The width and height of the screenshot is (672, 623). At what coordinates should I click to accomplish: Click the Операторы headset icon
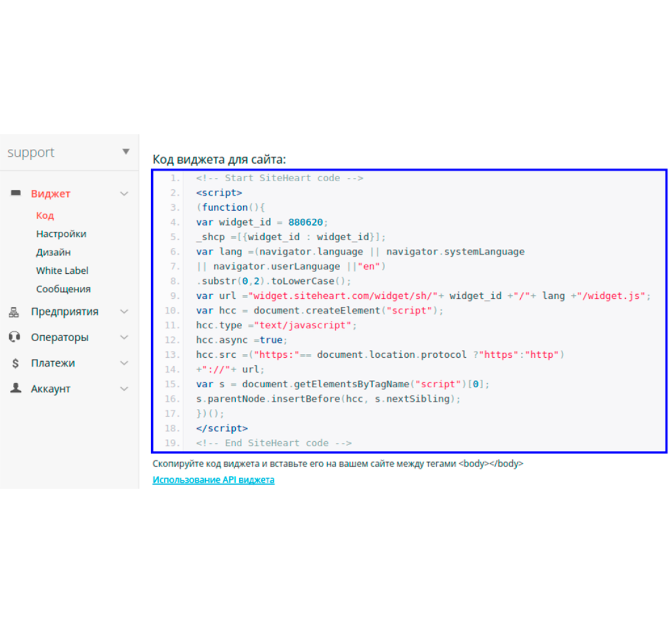coord(14,337)
